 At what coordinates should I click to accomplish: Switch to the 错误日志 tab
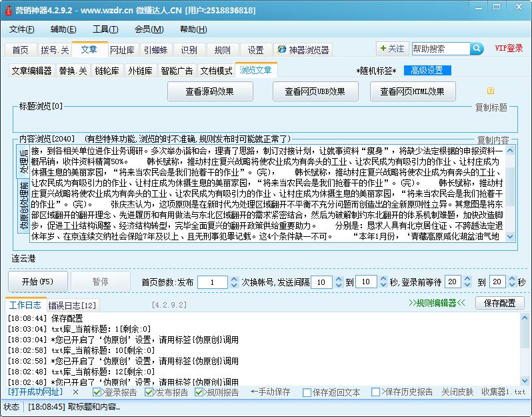[72, 306]
